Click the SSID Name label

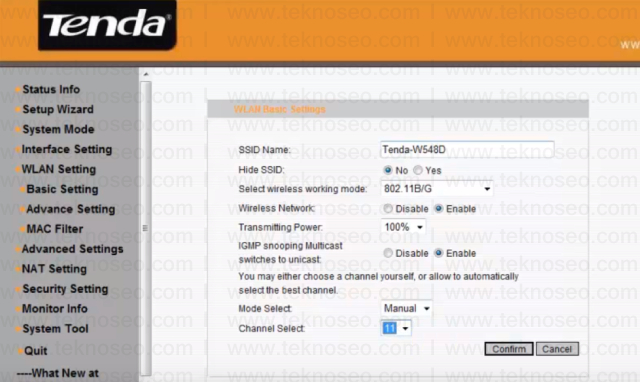[x=264, y=150]
